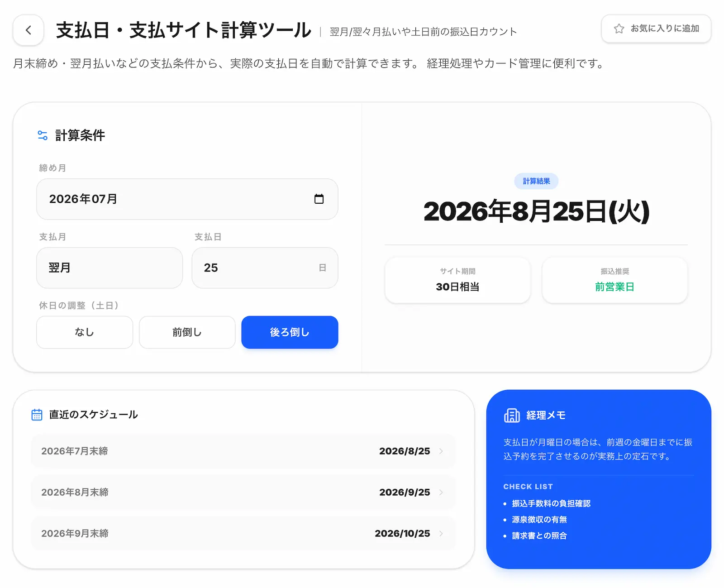The height and width of the screenshot is (588, 724).
Task: Click the 締め月 field showing 2026年07月
Action: (x=187, y=199)
